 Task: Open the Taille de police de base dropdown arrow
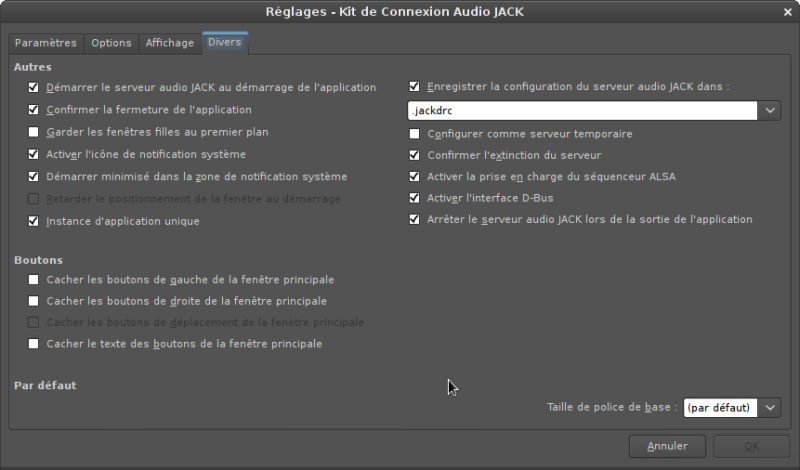tap(769, 408)
